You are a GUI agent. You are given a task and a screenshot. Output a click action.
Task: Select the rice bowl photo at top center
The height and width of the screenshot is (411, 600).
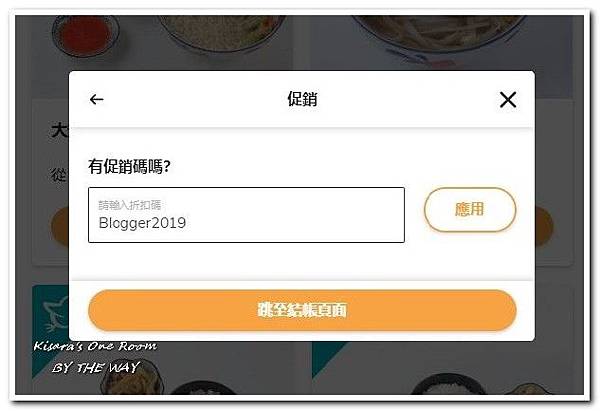(x=222, y=33)
